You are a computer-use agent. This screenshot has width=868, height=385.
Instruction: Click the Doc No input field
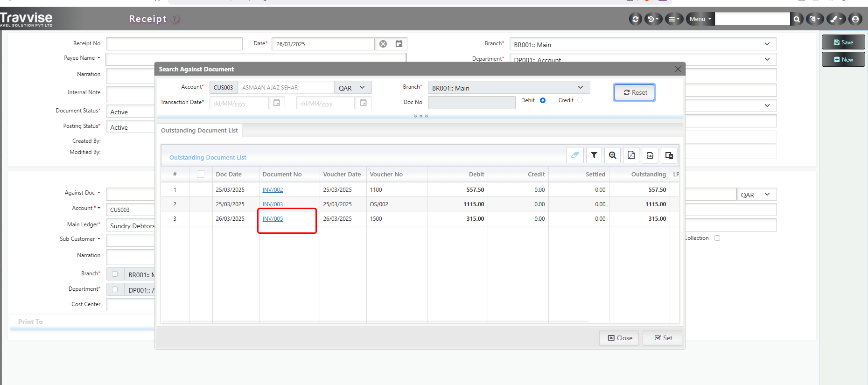coord(471,103)
